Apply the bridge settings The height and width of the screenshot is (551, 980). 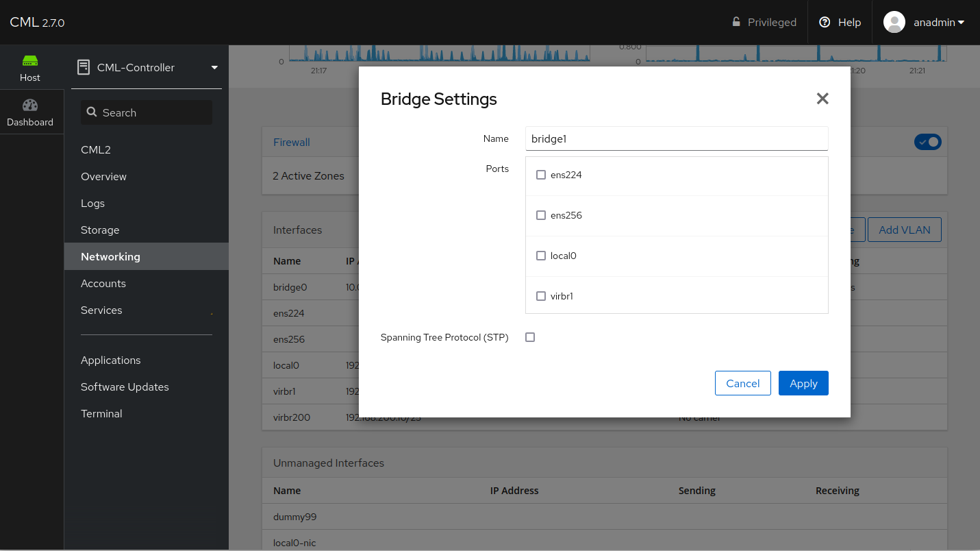[803, 383]
